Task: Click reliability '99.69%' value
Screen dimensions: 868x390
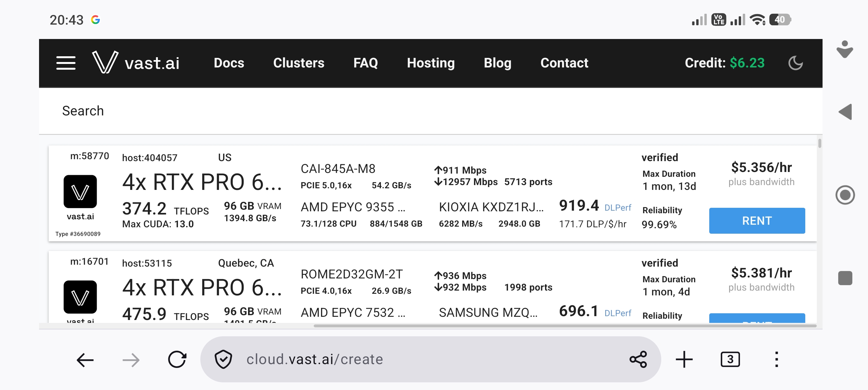Action: click(x=659, y=224)
